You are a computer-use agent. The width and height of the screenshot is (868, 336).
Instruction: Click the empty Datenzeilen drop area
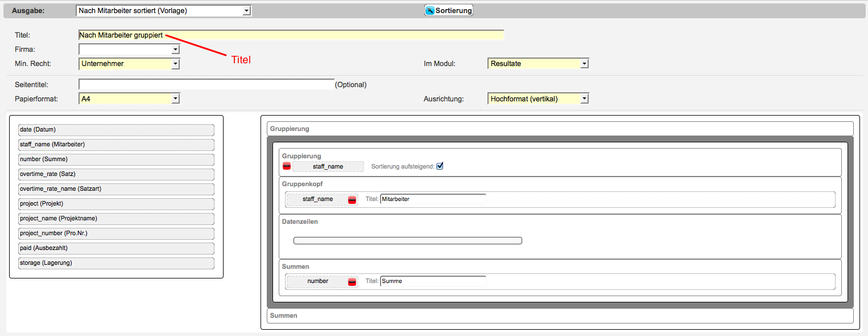(407, 241)
